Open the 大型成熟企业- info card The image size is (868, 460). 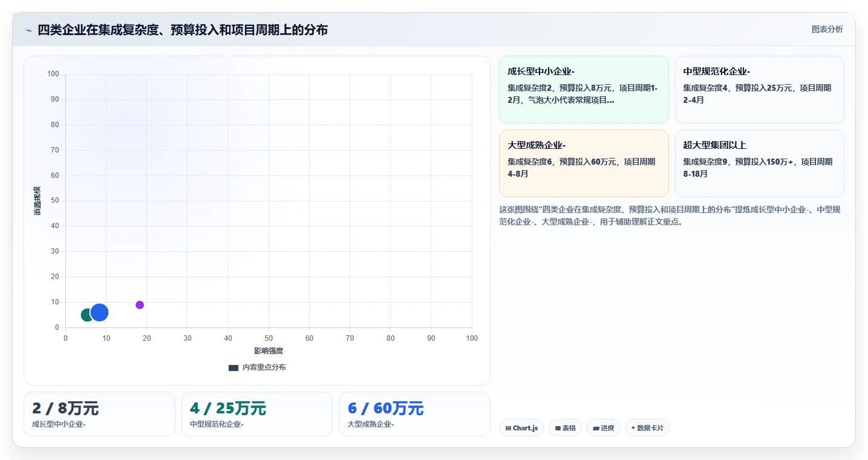coord(584,163)
